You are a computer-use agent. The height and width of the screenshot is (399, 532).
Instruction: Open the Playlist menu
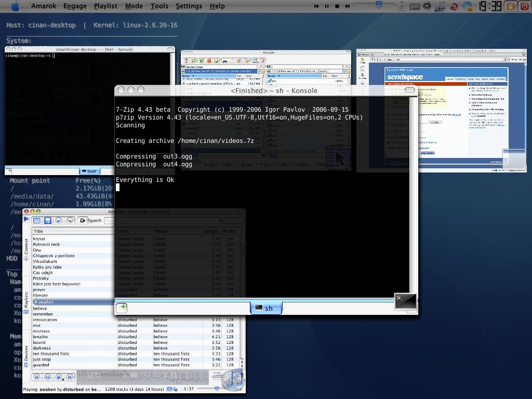click(105, 6)
